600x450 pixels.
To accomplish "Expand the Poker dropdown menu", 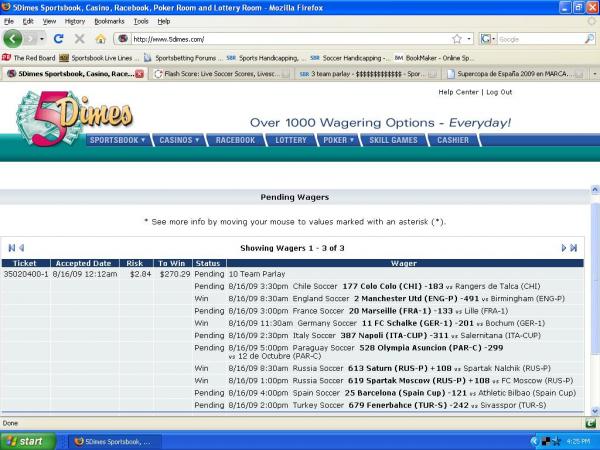I will pos(338,140).
